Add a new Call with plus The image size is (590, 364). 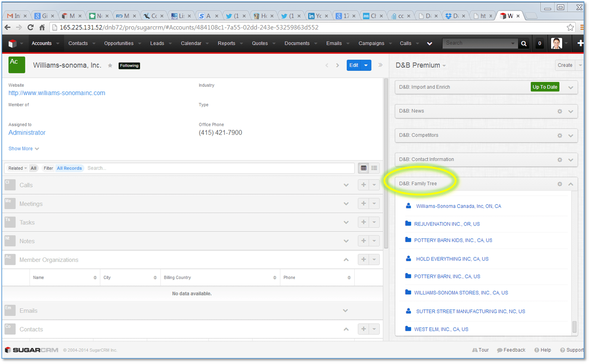click(x=363, y=185)
